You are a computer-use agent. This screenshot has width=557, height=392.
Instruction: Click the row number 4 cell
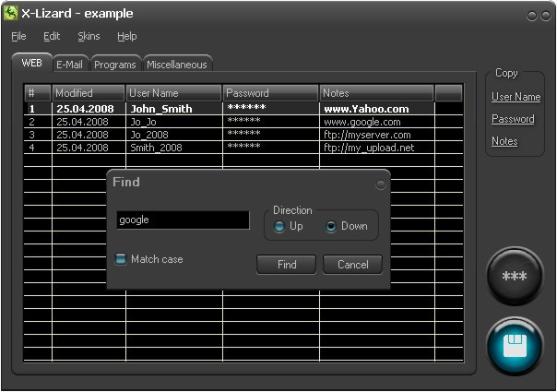click(x=38, y=148)
